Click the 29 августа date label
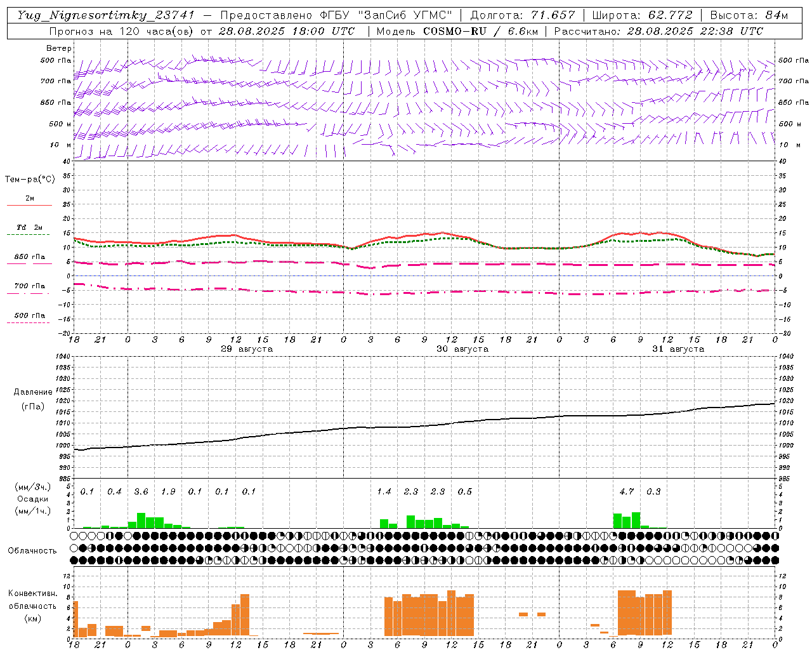Screen dimensions: 812x650 click(247, 349)
